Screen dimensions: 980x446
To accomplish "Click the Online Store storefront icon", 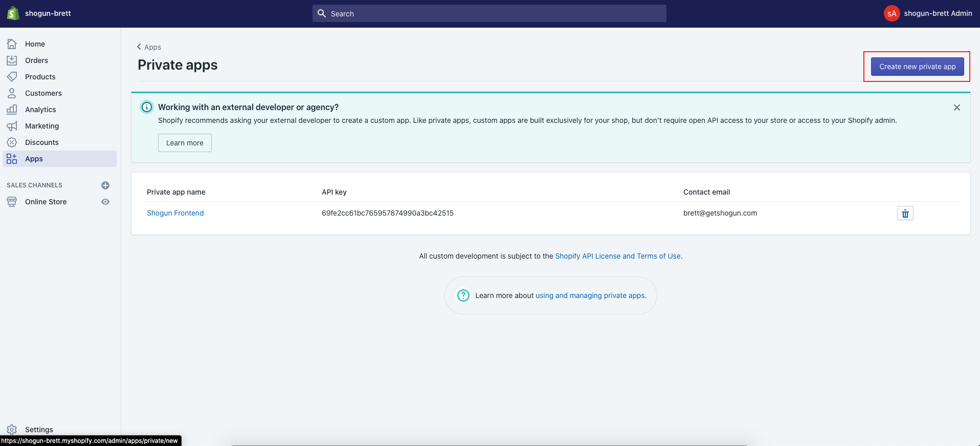I will coord(12,202).
